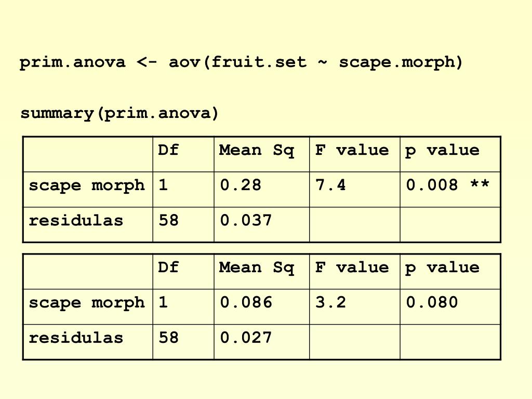Click the aov(fruit.set ~ scape.morph) code line
The width and height of the screenshot is (532, 399).
coord(241,62)
